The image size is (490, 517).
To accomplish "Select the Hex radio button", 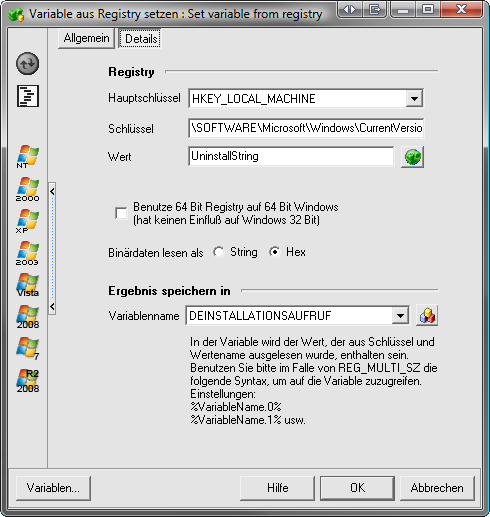I will [x=275, y=252].
